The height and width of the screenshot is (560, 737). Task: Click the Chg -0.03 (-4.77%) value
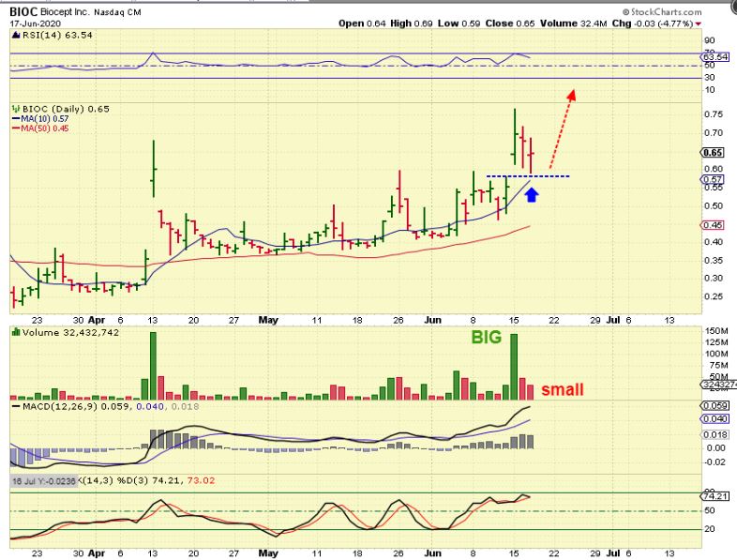coord(653,23)
